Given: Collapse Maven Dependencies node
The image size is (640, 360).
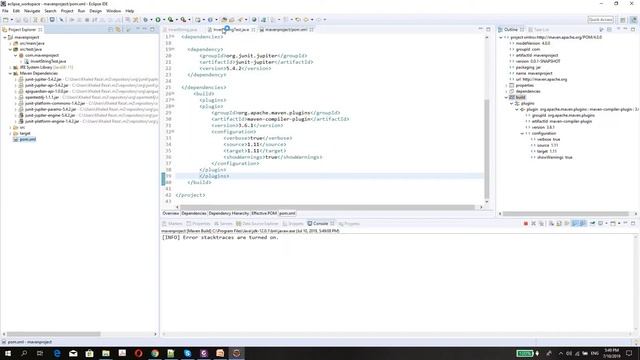Looking at the screenshot, I should coord(10,73).
